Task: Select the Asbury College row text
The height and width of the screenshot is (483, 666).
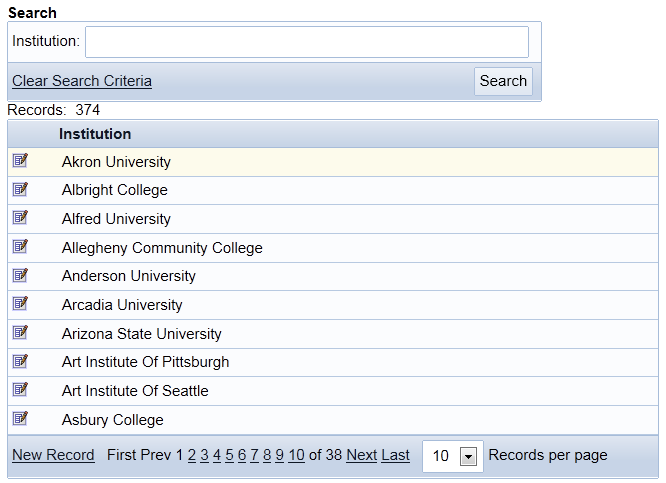Action: pyautogui.click(x=113, y=420)
